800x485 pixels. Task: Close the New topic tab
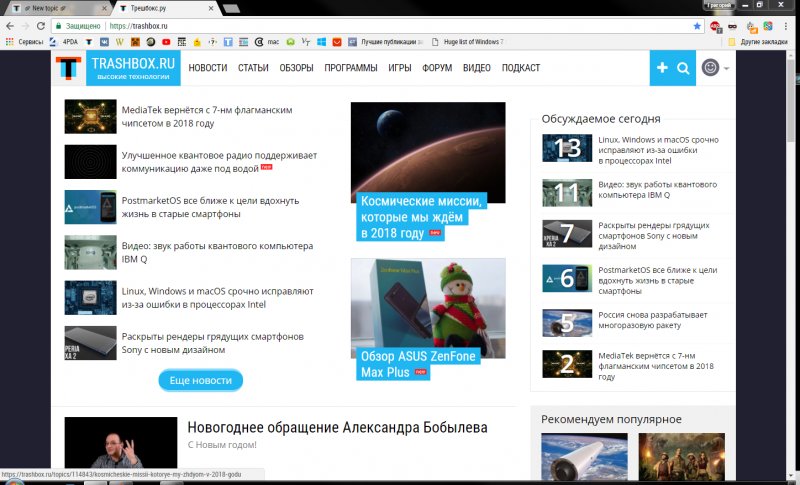[x=104, y=8]
